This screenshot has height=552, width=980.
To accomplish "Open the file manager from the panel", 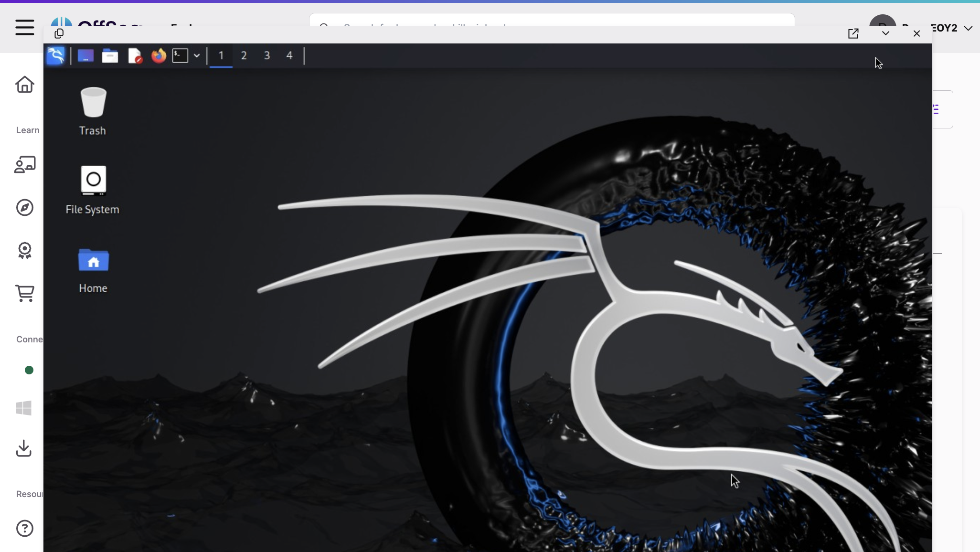I will 110,56.
